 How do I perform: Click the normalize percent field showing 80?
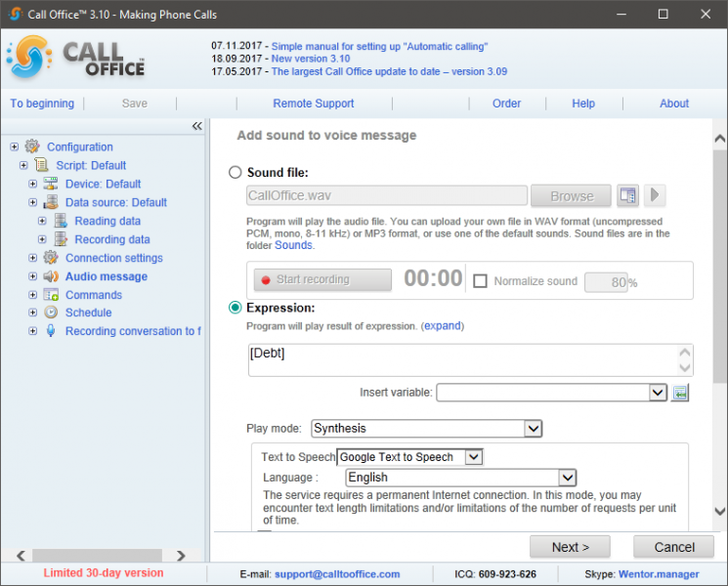(606, 282)
